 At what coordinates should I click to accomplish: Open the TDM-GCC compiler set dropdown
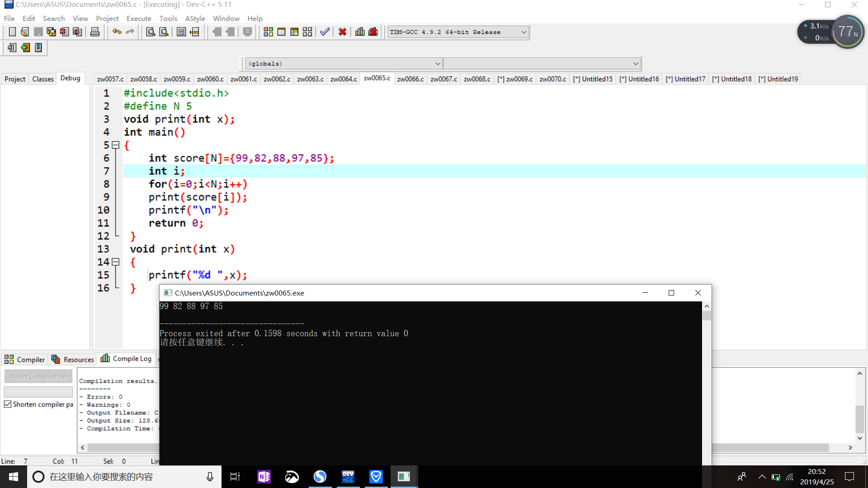click(x=523, y=32)
